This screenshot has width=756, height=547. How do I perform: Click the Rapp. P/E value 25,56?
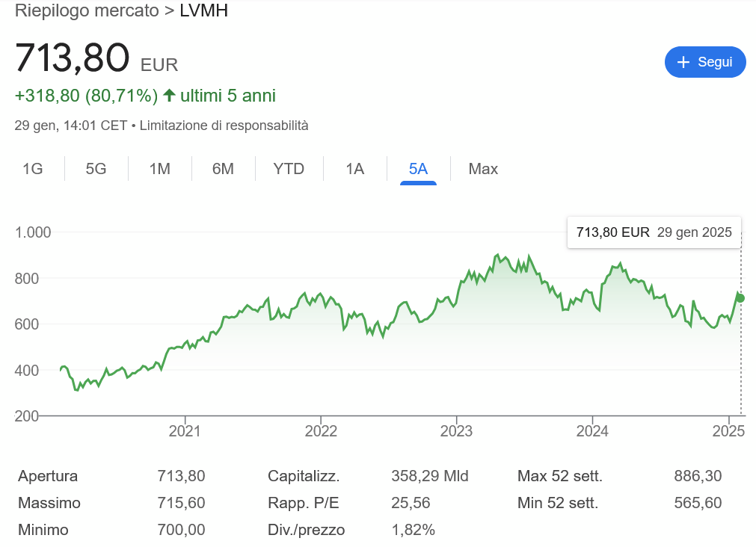411,503
